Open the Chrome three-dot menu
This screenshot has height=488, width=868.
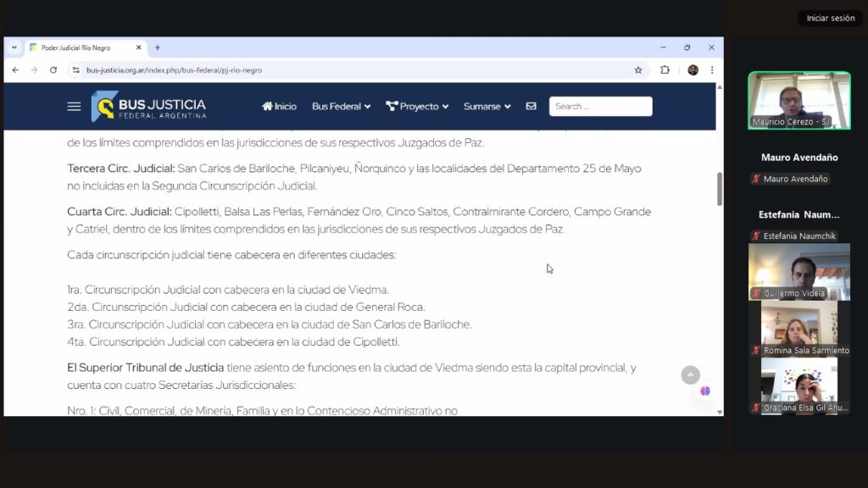[712, 70]
